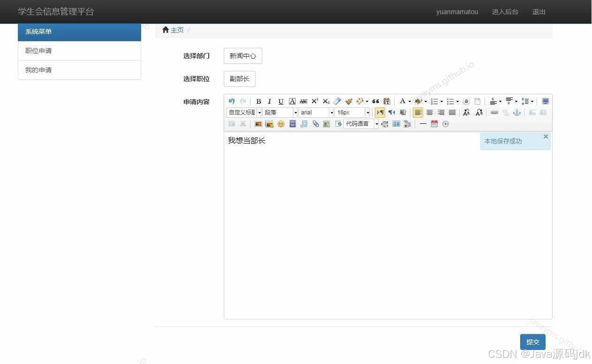
Task: Open the multi-image insert dialog
Action: 269,124
